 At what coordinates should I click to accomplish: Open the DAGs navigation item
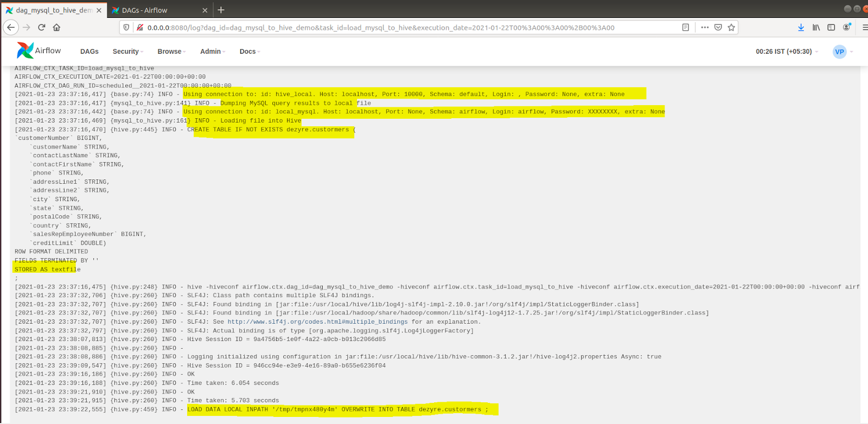(x=90, y=52)
